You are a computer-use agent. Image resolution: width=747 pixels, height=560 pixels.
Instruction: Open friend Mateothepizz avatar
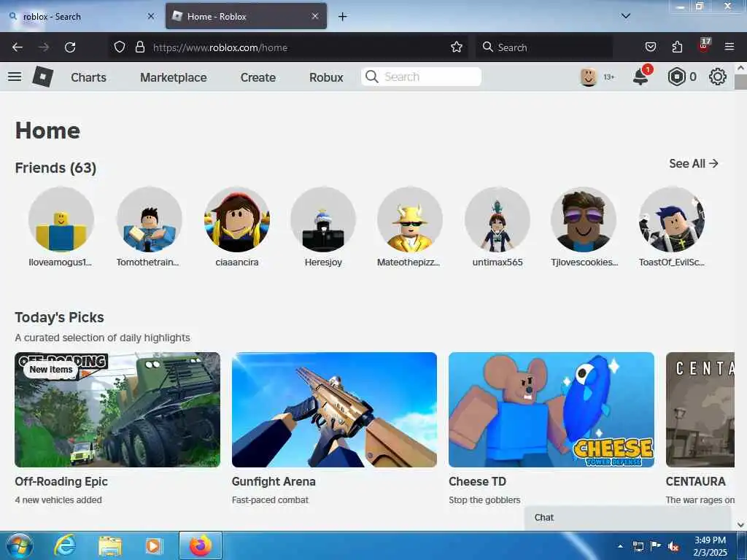[x=410, y=219]
